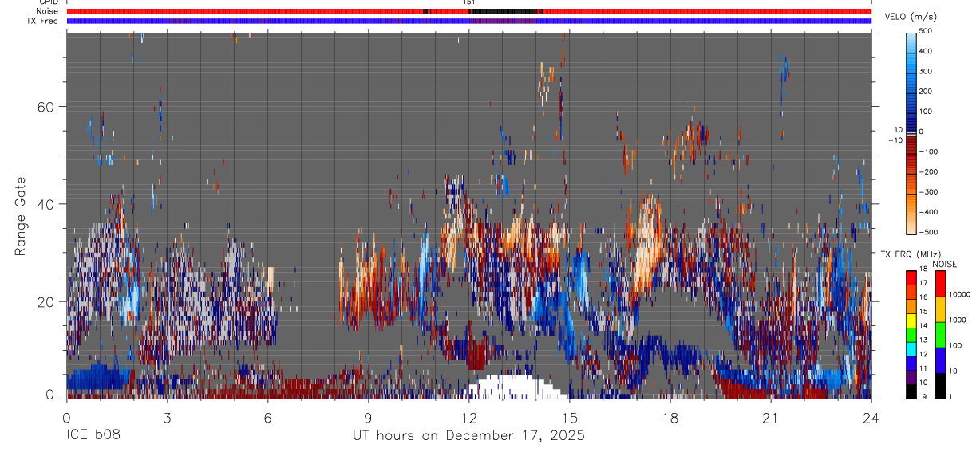This screenshot has height=452, width=980.
Task: Click the "24" hour tick label on the time axis
Action: point(871,417)
